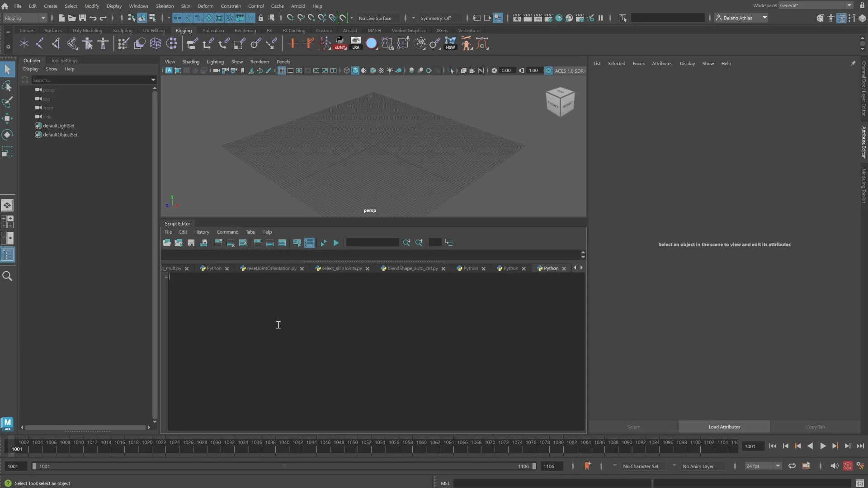
Task: Click the LRA display shelf icon
Action: pos(356,43)
